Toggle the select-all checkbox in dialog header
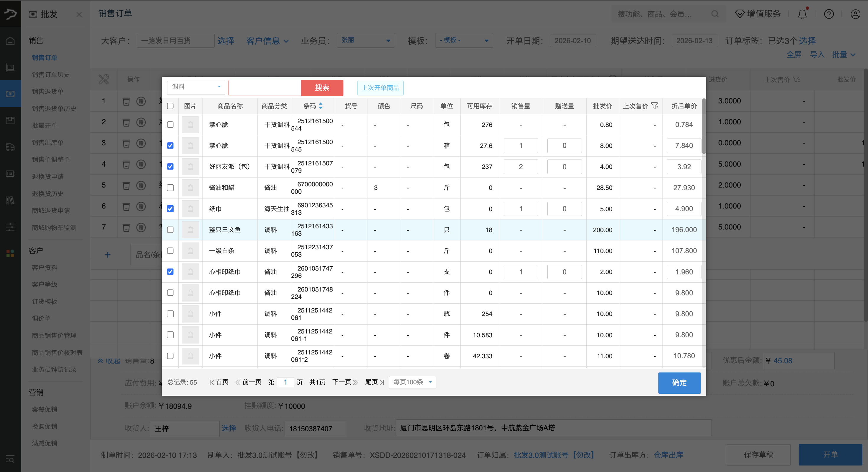The height and width of the screenshot is (472, 868). coord(170,106)
